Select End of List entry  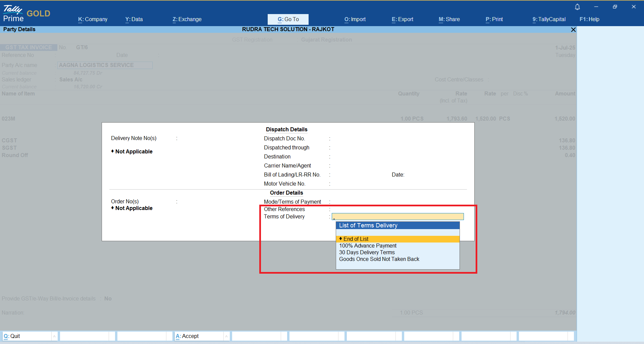point(356,239)
